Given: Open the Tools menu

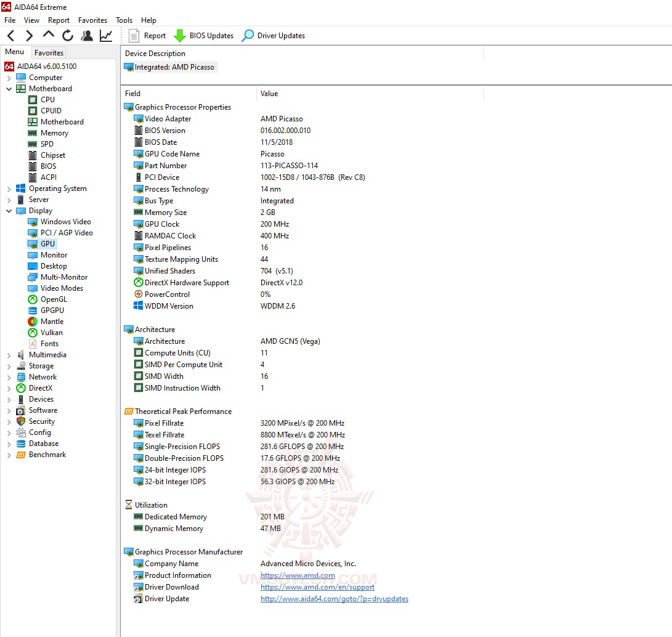Looking at the screenshot, I should tap(124, 20).
